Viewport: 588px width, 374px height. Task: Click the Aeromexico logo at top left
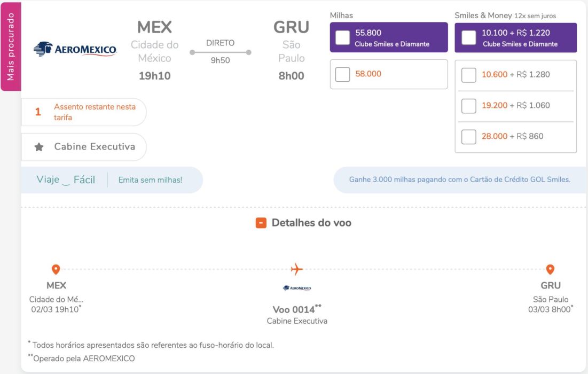click(75, 49)
